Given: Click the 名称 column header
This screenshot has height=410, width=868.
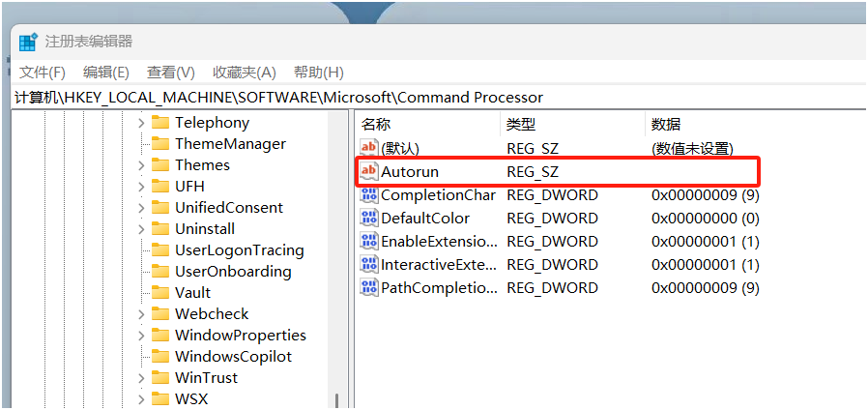Looking at the screenshot, I should coord(376,124).
